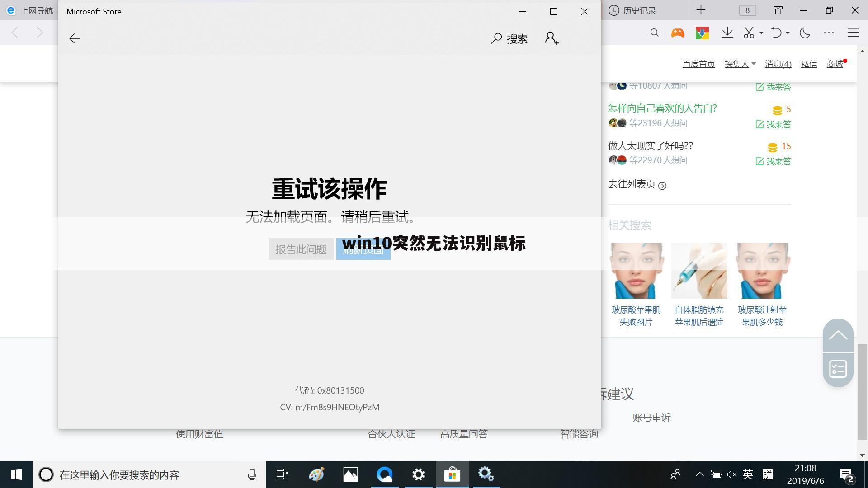Viewport: 868px width, 488px height.
Task: Open the People icon in system tray
Action: [675, 474]
